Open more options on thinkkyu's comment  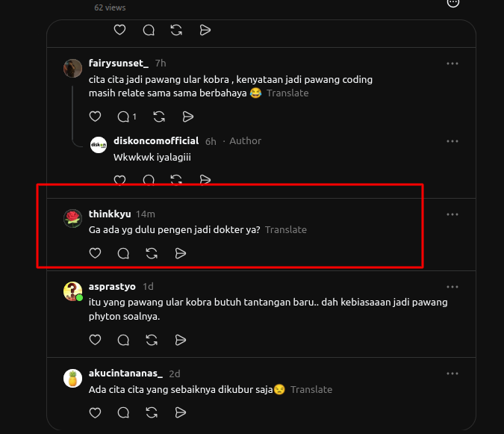pyautogui.click(x=452, y=214)
